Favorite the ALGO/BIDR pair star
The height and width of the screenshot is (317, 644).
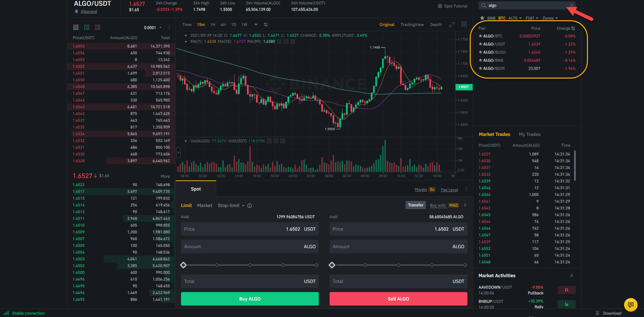pos(481,68)
